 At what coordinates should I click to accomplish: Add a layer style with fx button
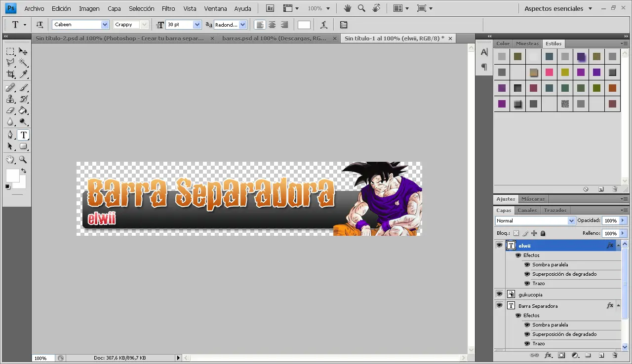click(548, 355)
